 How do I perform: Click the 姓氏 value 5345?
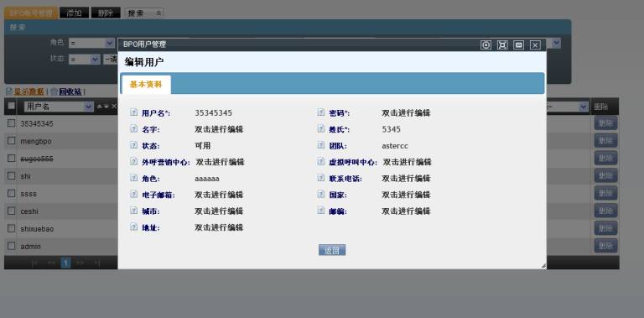[x=391, y=129]
